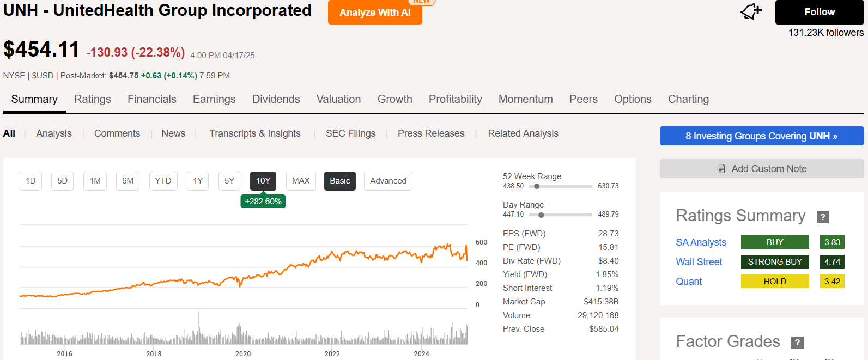Click the 52 Week Range slider marker
Viewport: 868px width, 360px height.
(x=537, y=186)
